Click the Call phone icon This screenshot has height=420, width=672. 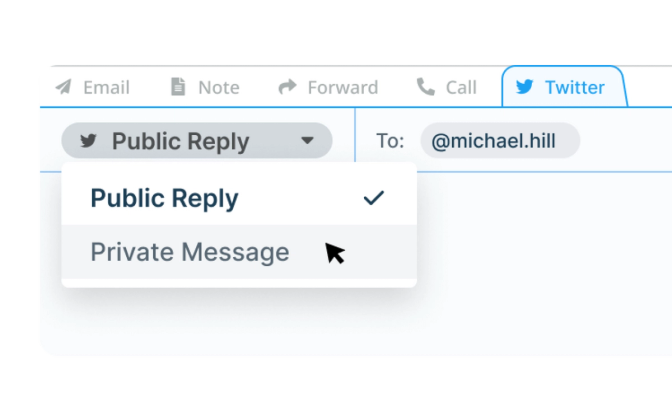click(x=426, y=87)
